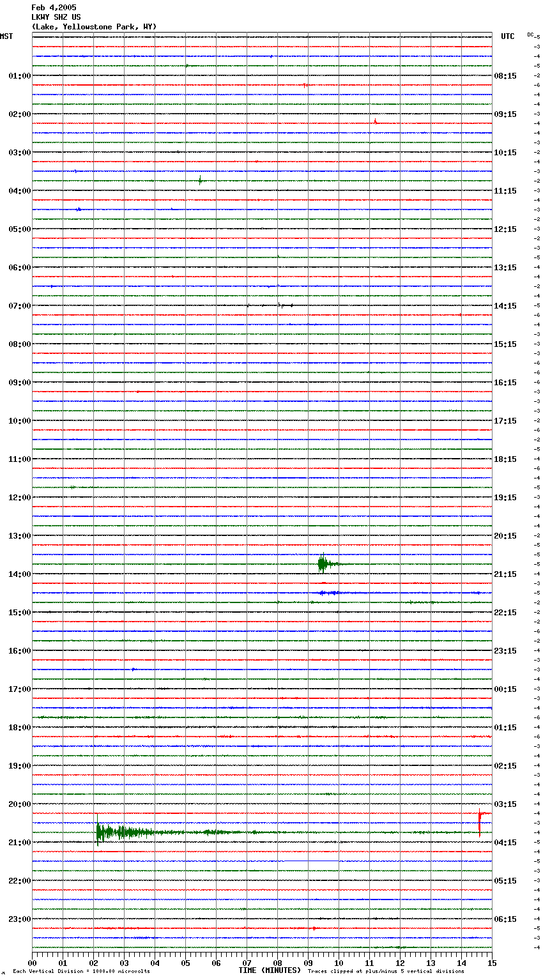Click the 00:15 UTC time label
This screenshot has width=543, height=980.
click(505, 689)
